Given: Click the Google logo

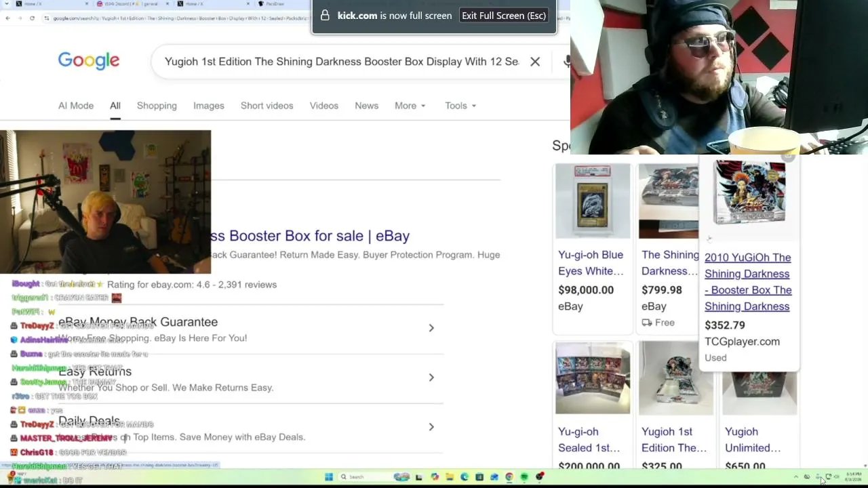Looking at the screenshot, I should point(89,61).
